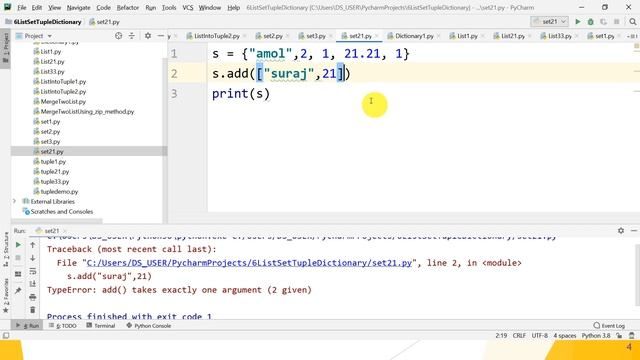The width and height of the screenshot is (640, 360).
Task: Start debugging with the bug icon
Action: (x=590, y=22)
